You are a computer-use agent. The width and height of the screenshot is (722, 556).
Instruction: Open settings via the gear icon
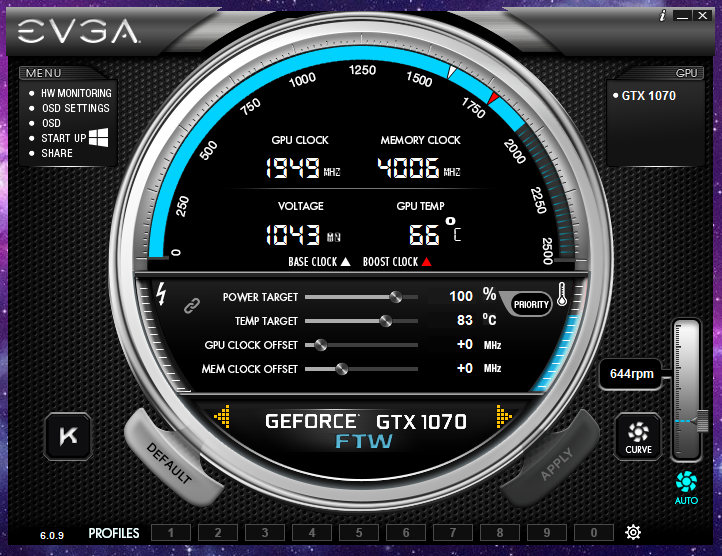pyautogui.click(x=633, y=533)
